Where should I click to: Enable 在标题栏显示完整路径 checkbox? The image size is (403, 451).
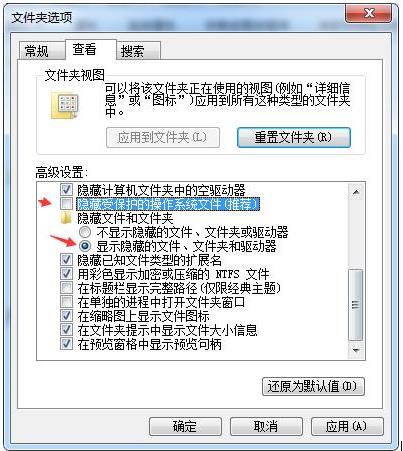[x=66, y=287]
